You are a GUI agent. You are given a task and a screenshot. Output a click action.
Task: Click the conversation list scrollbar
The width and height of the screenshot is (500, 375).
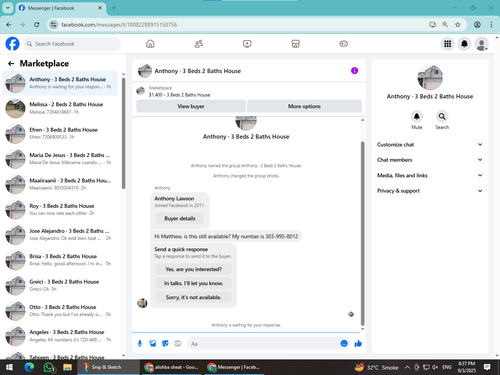[x=123, y=133]
